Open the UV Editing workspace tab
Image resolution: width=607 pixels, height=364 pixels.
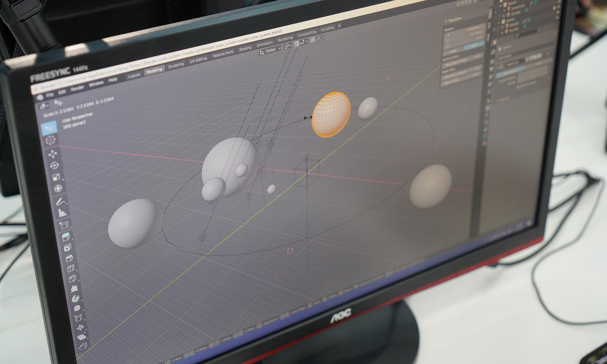coord(198,60)
